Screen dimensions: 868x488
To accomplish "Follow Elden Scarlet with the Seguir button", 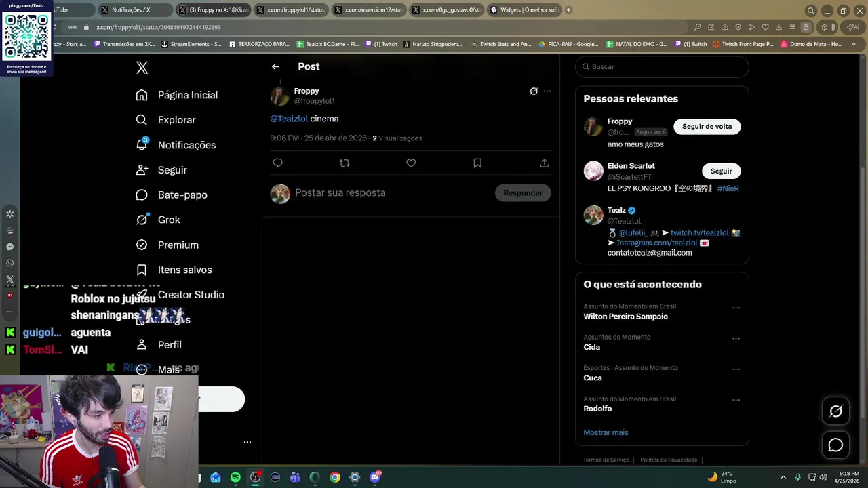I will [x=721, y=171].
